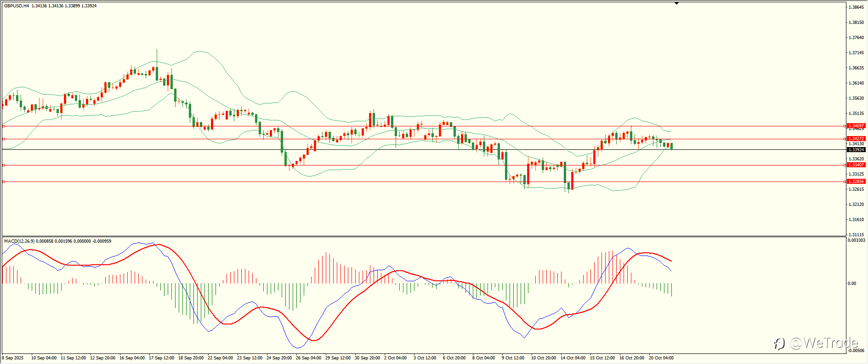Click the -0.00506 MACD scale value

(x=856, y=351)
